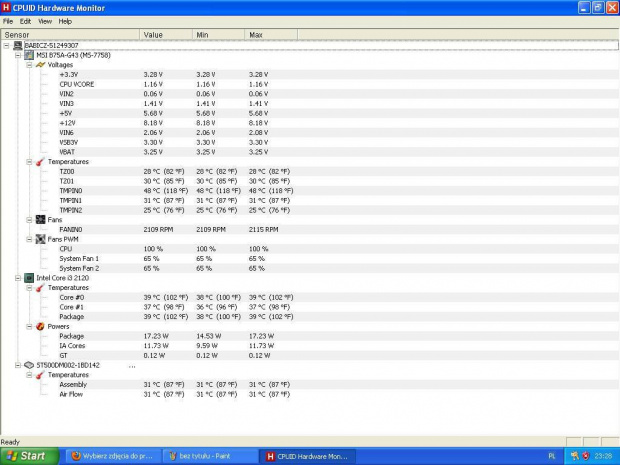
Task: Open the Edit menu
Action: 25,21
